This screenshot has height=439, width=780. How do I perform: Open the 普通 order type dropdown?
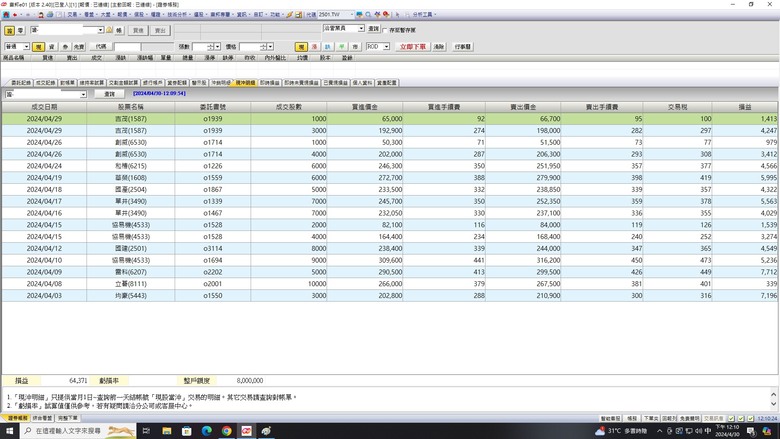tap(26, 46)
